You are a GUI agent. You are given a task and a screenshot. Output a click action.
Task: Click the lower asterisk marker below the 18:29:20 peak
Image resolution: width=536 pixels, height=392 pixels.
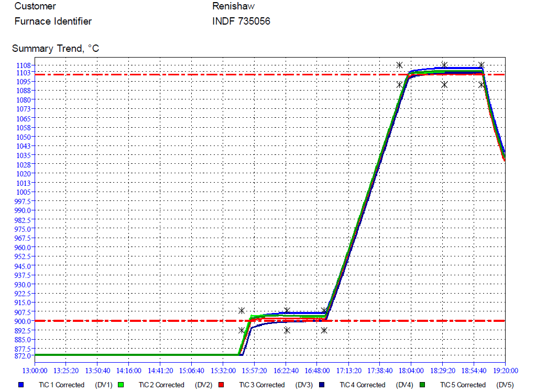coord(444,84)
